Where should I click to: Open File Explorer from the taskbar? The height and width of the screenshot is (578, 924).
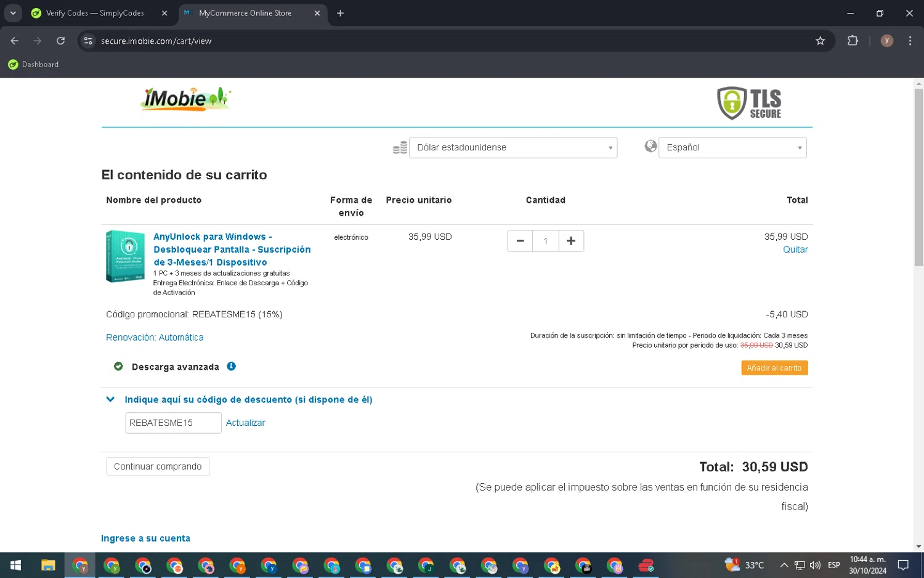48,565
